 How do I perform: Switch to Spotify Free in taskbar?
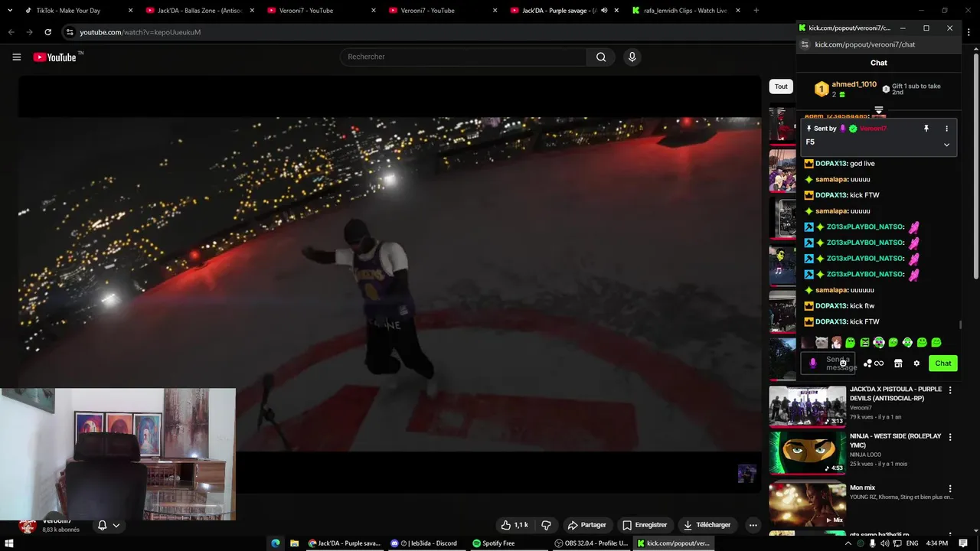[494, 543]
